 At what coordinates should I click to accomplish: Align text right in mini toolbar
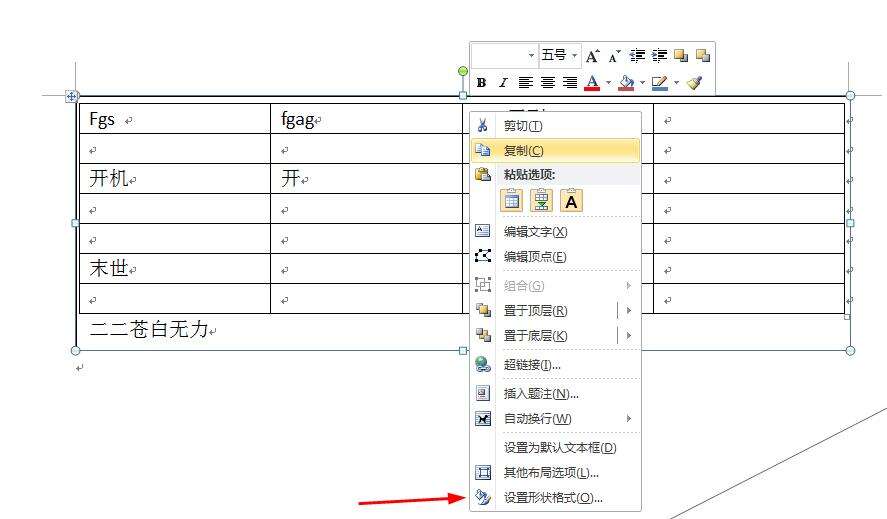tap(570, 83)
